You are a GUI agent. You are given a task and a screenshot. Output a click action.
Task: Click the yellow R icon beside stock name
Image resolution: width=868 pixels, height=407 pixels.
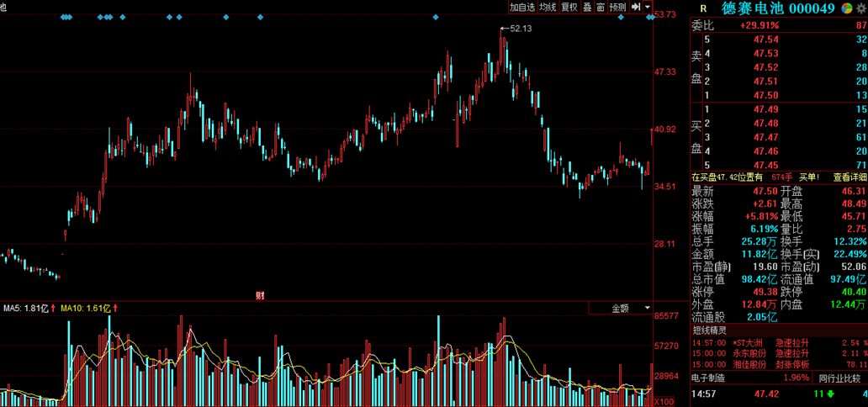[x=703, y=8]
